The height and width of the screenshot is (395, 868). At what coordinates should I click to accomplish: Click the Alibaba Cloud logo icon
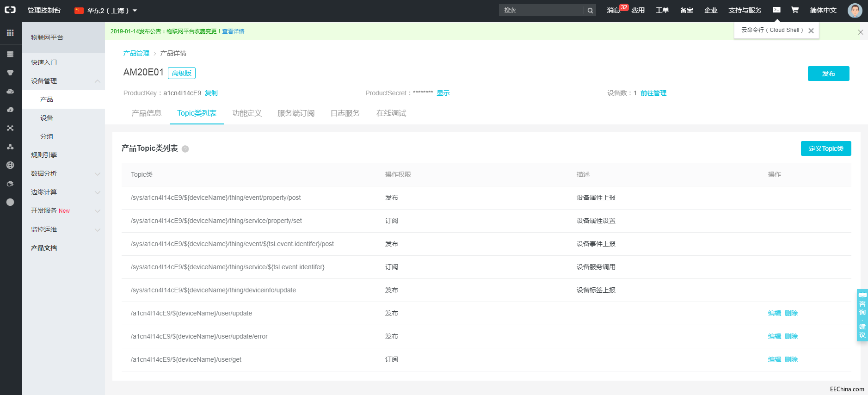[10, 10]
